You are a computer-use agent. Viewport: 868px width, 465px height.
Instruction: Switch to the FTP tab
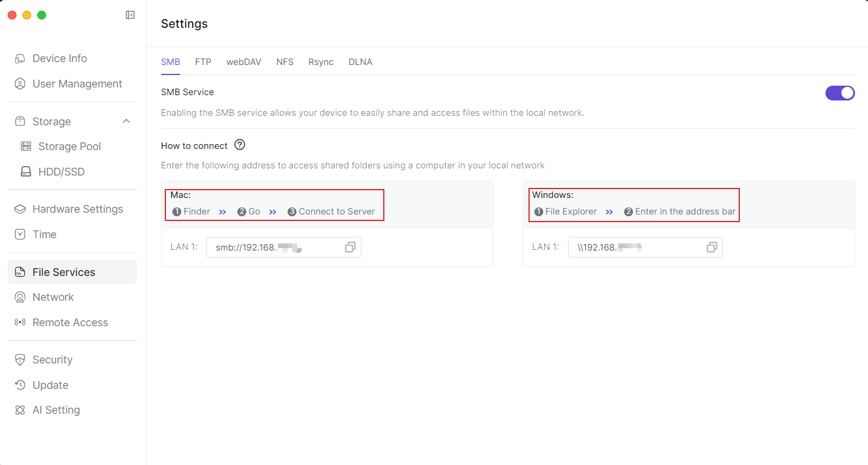[203, 62]
